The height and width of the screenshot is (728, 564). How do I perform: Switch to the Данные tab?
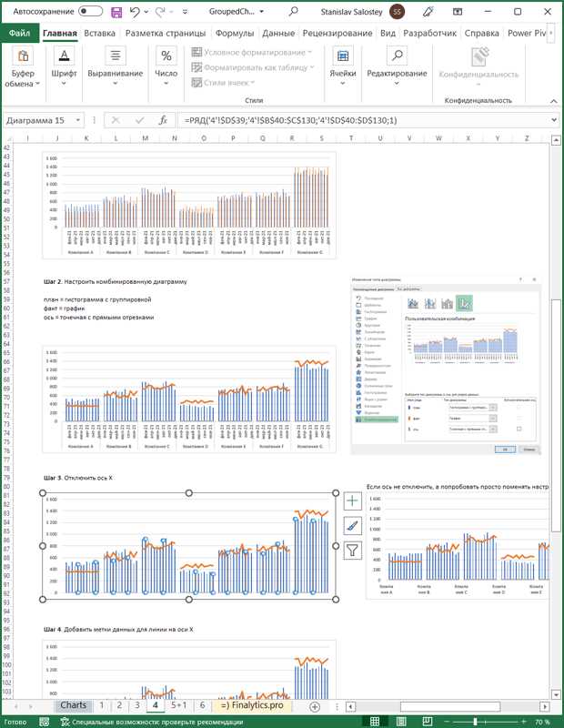pyautogui.click(x=278, y=33)
